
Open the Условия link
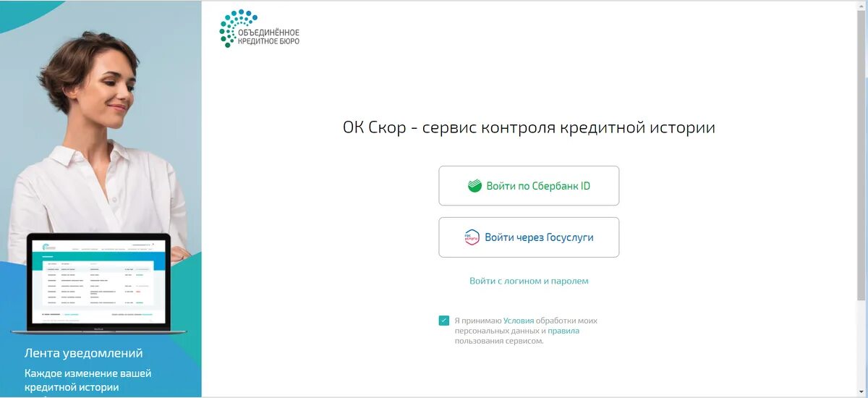click(x=519, y=321)
